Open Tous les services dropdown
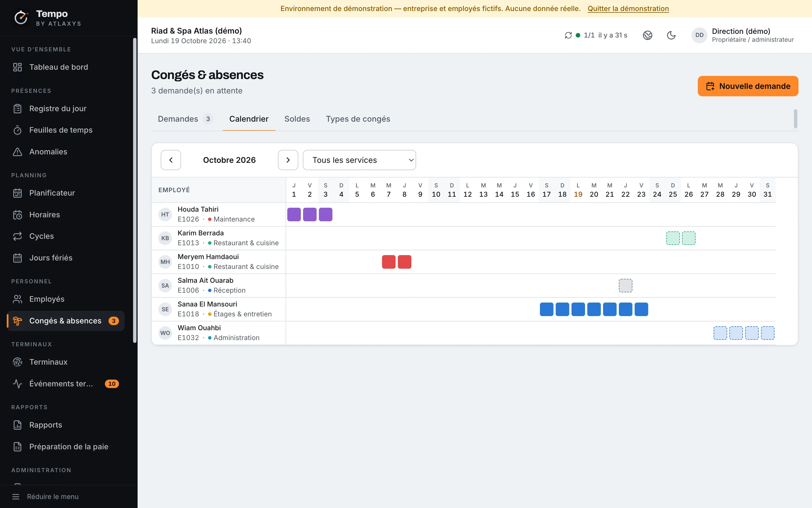This screenshot has width=812, height=508. coord(359,160)
